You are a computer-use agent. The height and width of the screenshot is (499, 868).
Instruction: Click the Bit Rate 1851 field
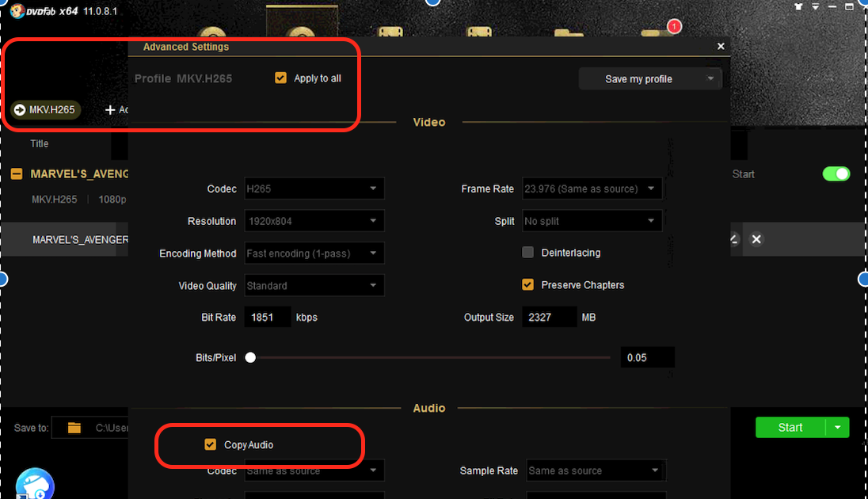(x=268, y=318)
